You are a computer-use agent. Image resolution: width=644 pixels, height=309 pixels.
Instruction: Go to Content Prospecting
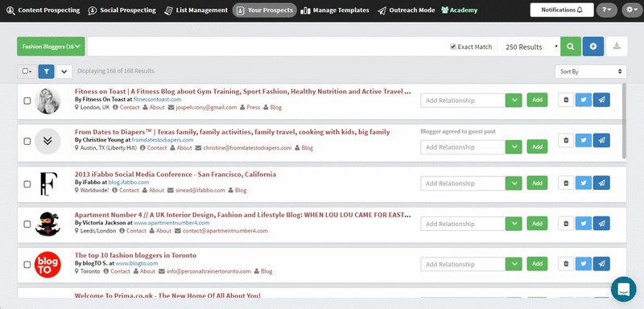click(x=43, y=10)
